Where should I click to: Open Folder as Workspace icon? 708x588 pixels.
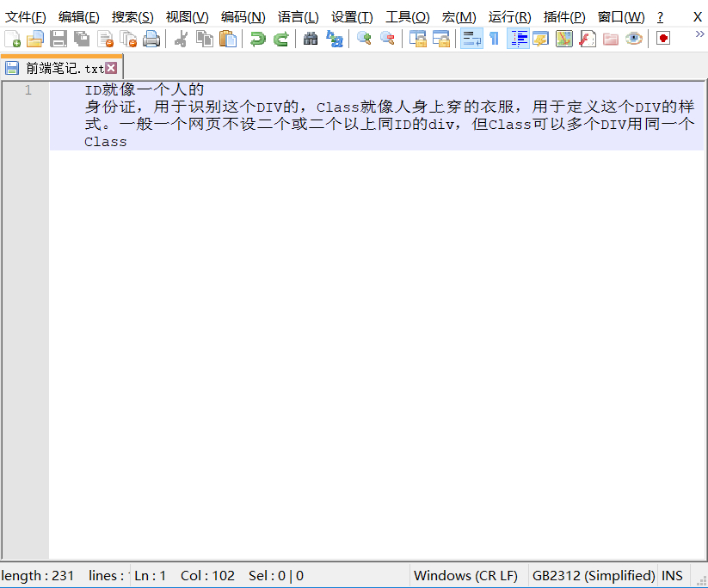pos(611,39)
